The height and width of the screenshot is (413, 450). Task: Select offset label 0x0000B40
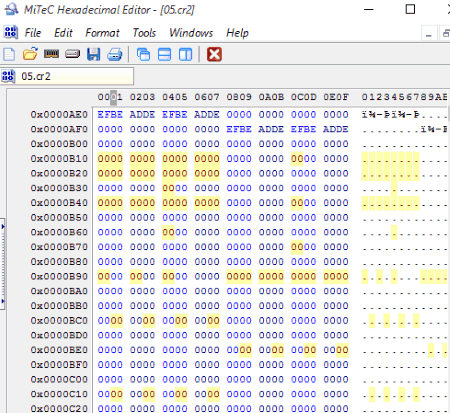pos(59,203)
